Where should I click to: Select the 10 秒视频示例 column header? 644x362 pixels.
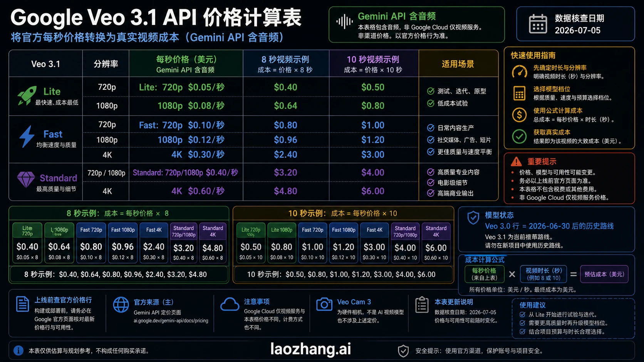point(374,63)
